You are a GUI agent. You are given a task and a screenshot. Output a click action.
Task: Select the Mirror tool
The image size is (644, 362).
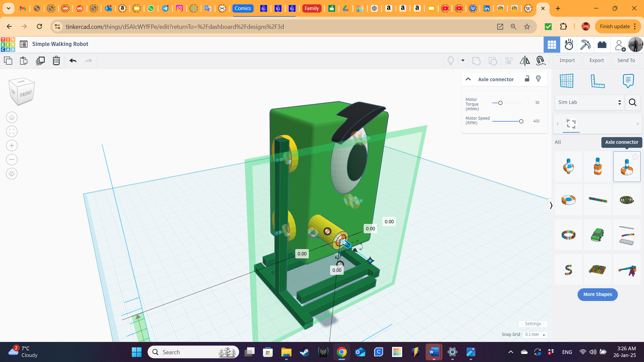pos(525,60)
